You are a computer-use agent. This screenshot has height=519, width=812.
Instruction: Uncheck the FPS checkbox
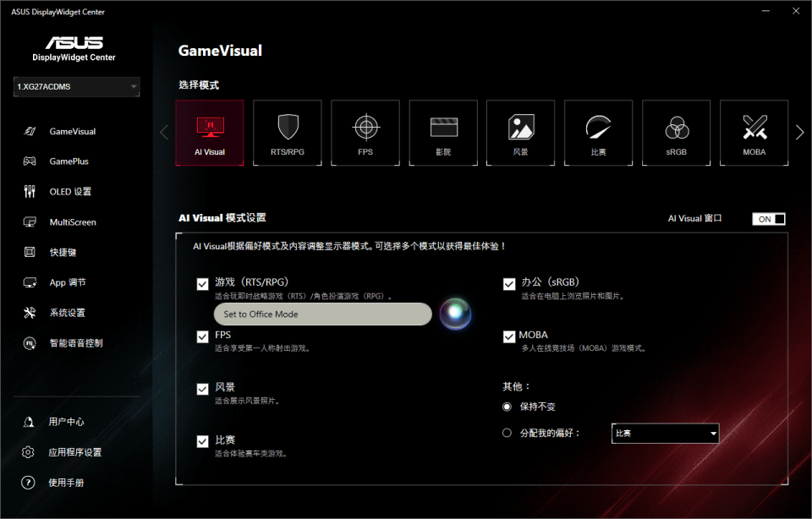[202, 337]
